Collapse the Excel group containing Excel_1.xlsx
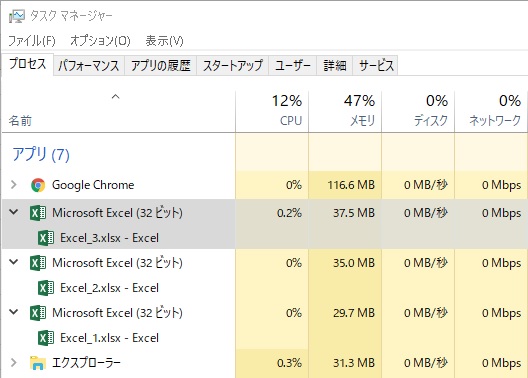The height and width of the screenshot is (378, 528). click(14, 312)
